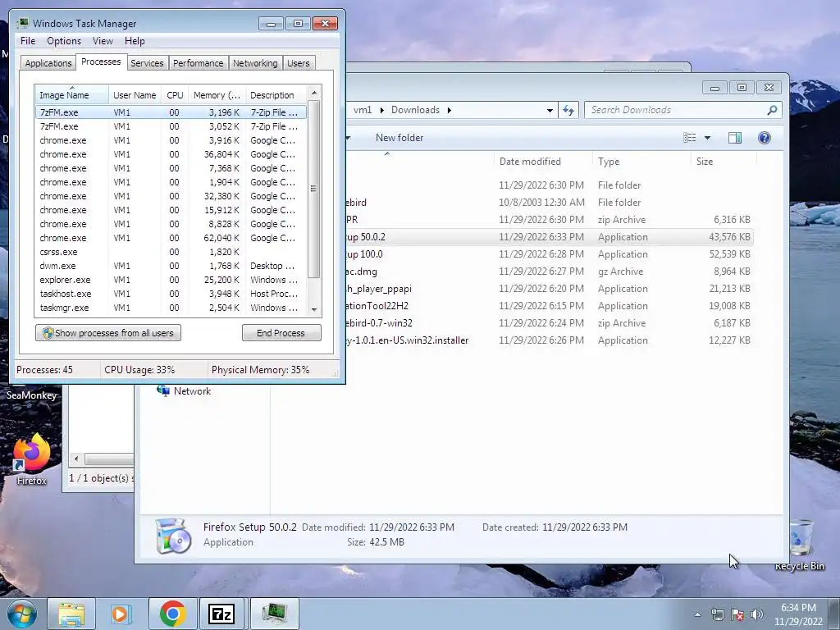Expand the arrow after Downloads in breadcrumb
Image resolution: width=840 pixels, height=630 pixels.
[x=449, y=110]
